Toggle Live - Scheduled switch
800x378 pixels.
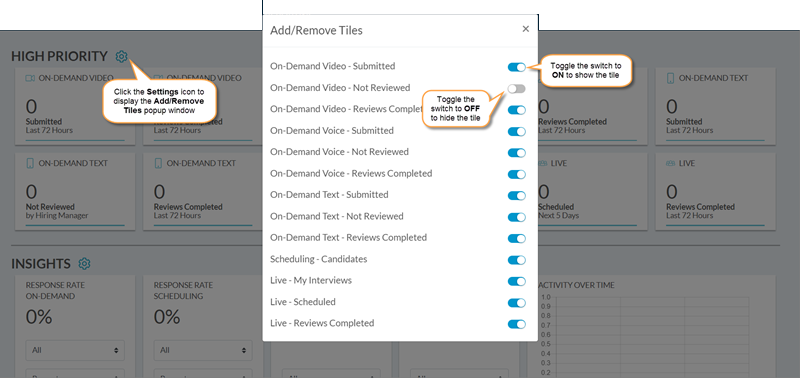click(x=516, y=303)
